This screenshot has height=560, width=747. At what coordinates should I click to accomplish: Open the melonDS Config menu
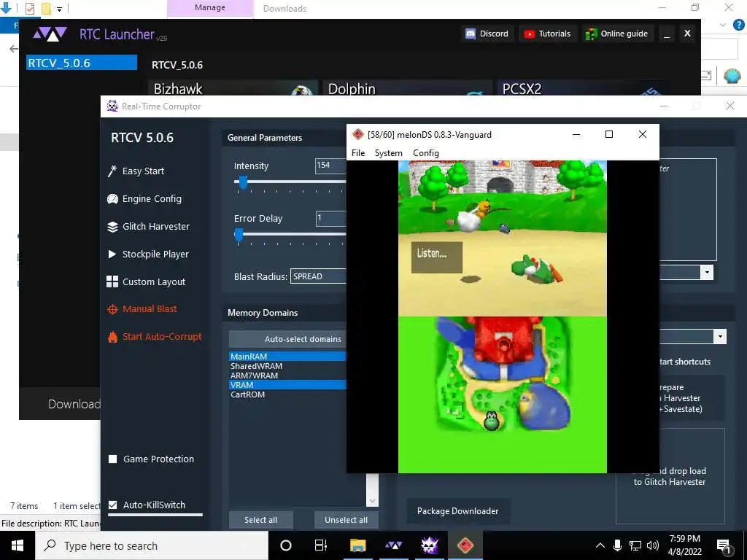[x=426, y=153]
